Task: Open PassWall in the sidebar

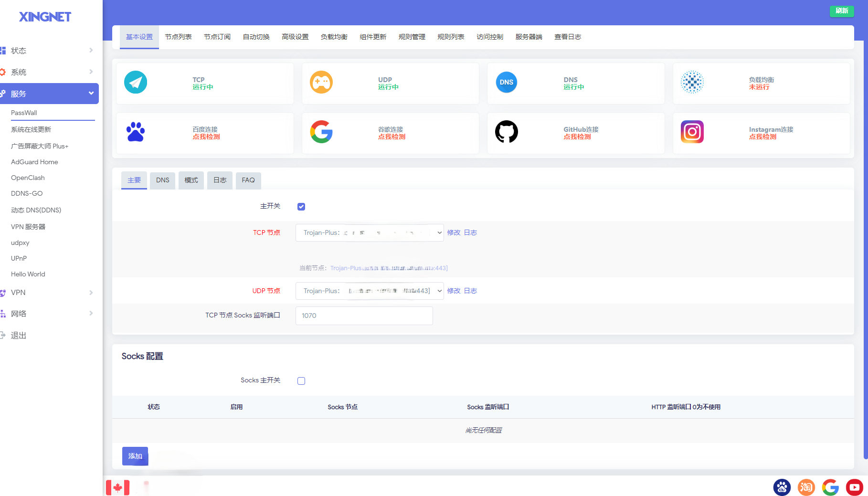Action: click(x=24, y=113)
